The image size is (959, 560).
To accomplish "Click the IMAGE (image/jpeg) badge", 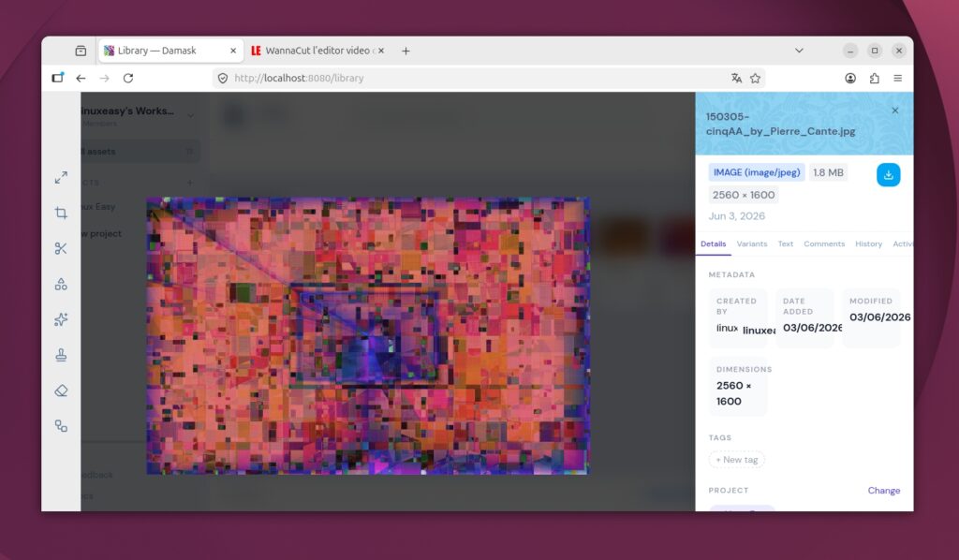I will (757, 172).
